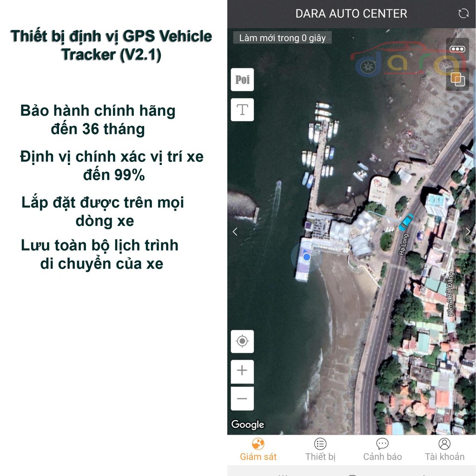Toggle the Poi points of interest button
Viewport: 476px width, 476px height.
(x=242, y=79)
